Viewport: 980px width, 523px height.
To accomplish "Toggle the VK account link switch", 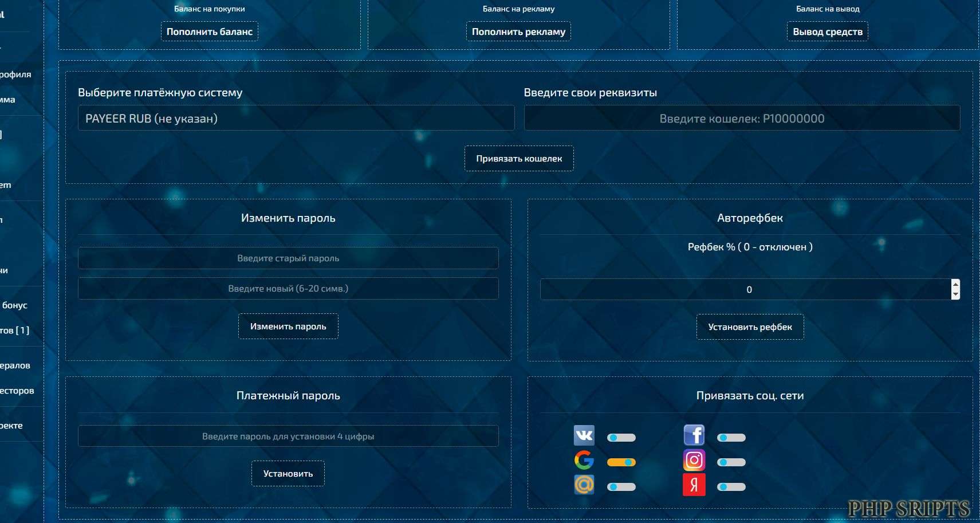I will [x=621, y=438].
